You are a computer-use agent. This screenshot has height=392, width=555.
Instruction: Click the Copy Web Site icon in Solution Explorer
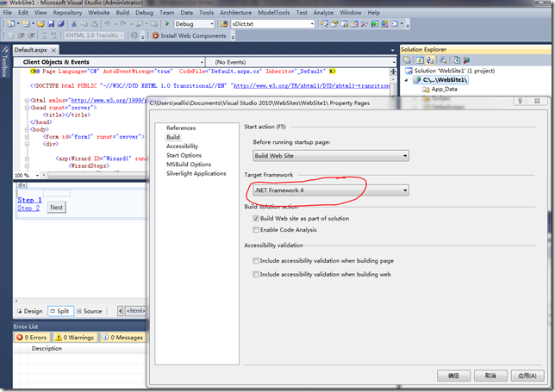(x=457, y=60)
